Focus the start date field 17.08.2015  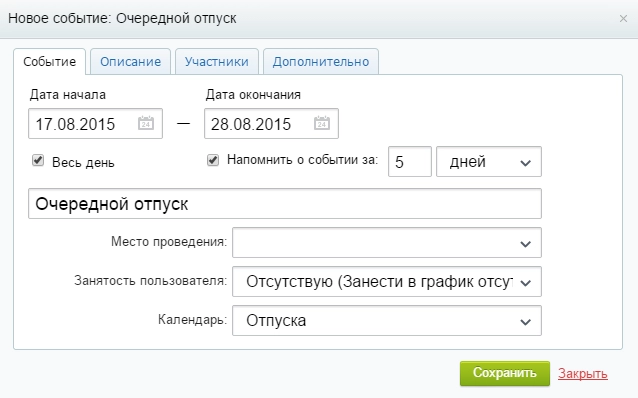click(95, 123)
